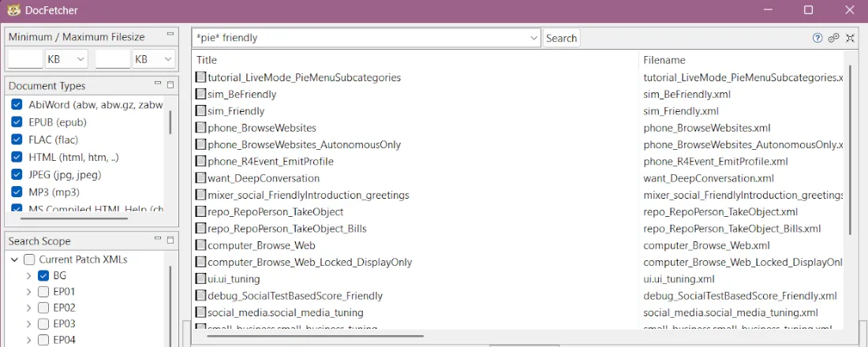The image size is (868, 347).
Task: Click filename ui.ui_tuning.xml
Action: (679, 279)
